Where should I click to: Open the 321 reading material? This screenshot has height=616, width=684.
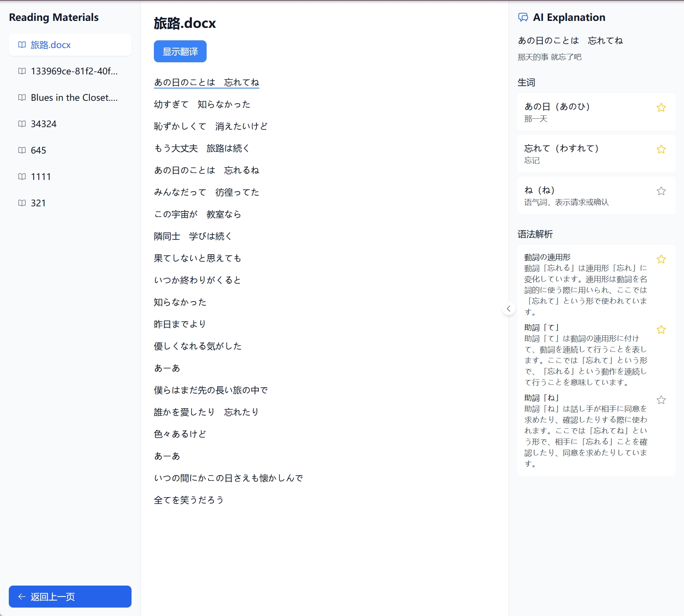click(70, 203)
